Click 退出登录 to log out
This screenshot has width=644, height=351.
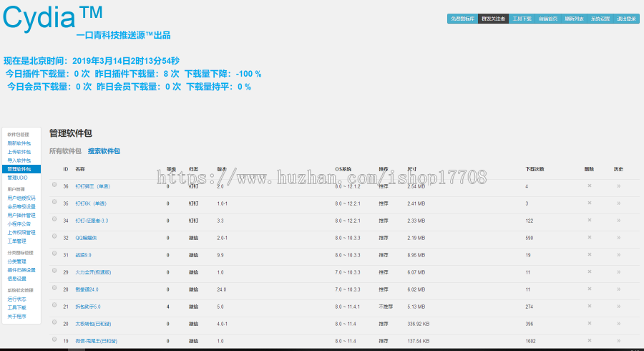tap(626, 19)
